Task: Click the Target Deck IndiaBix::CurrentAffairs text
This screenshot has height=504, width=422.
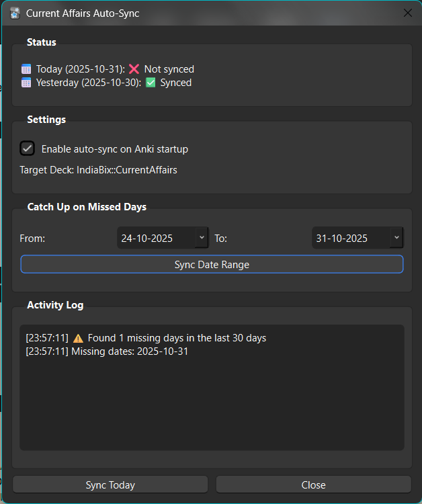Action: [x=98, y=170]
